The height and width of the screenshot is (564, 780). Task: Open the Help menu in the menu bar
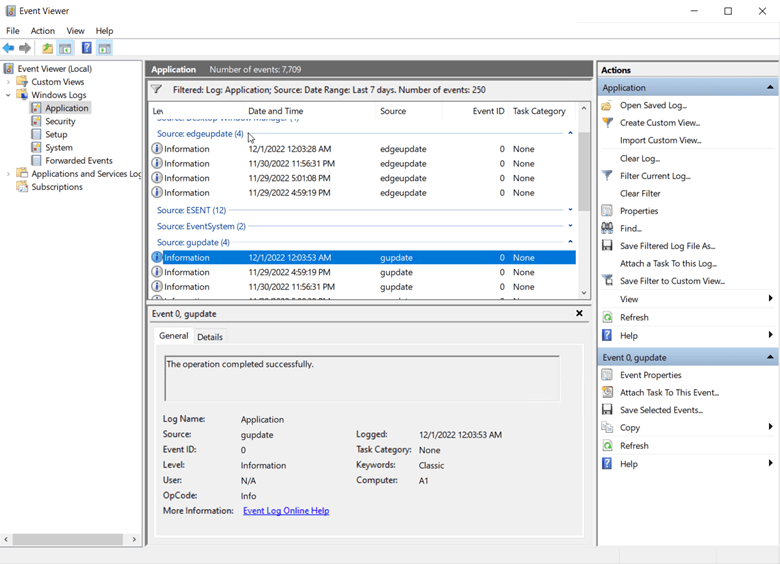tap(104, 31)
